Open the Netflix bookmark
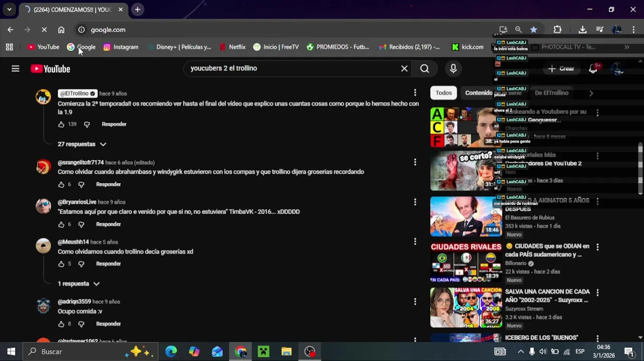The width and height of the screenshot is (644, 361). tap(232, 47)
